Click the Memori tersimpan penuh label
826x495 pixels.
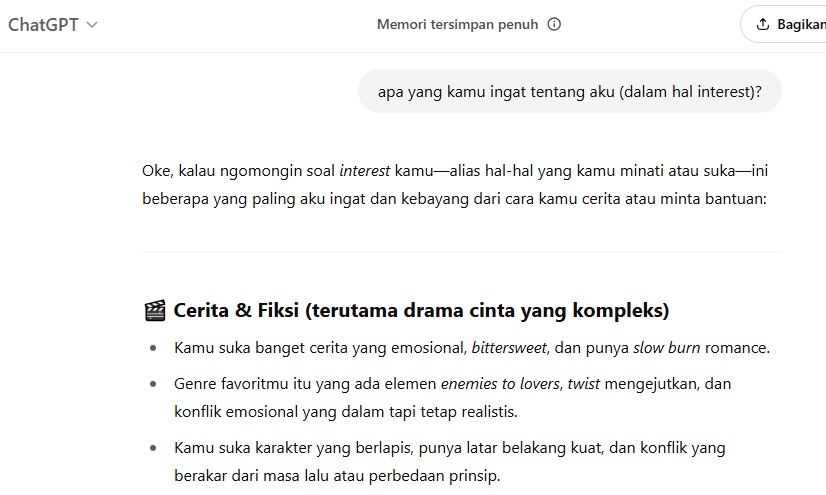pyautogui.click(x=457, y=24)
